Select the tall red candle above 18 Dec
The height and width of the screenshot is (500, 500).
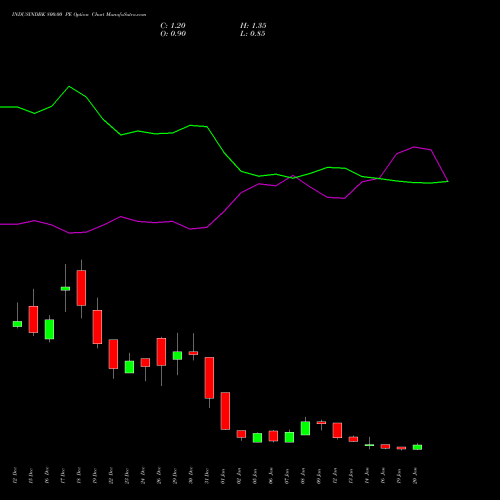click(x=81, y=288)
